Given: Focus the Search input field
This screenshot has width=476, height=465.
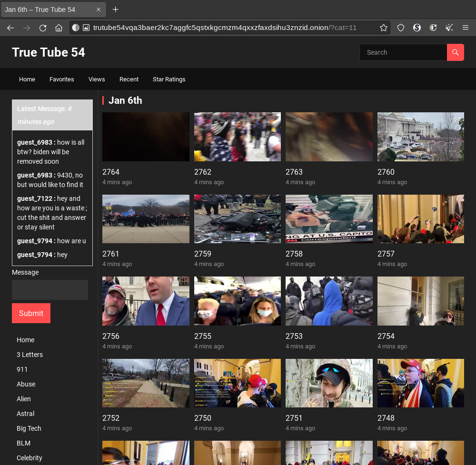Looking at the screenshot, I should [x=403, y=52].
